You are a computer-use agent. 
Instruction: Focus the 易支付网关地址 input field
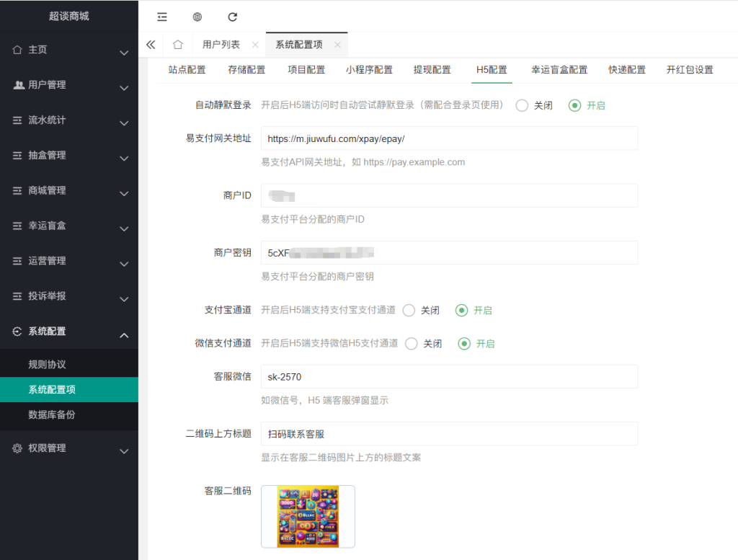(x=450, y=139)
